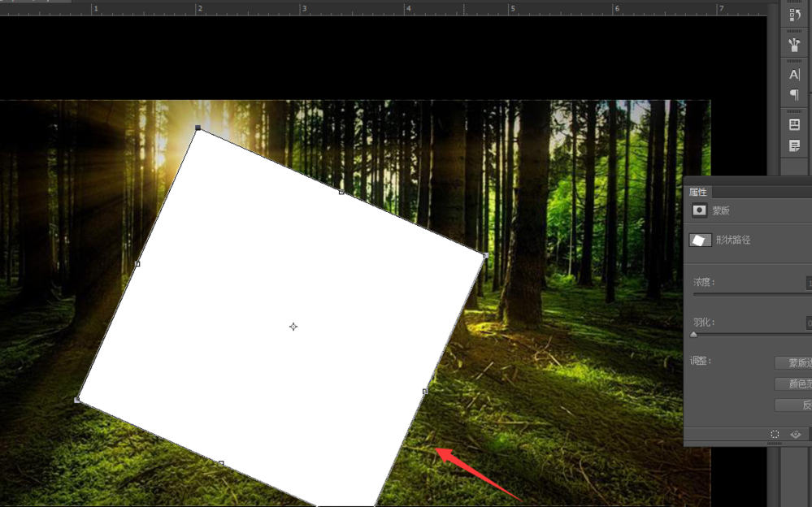Click the left corner transform handle
Viewport: 812px width, 507px height.
[77, 400]
